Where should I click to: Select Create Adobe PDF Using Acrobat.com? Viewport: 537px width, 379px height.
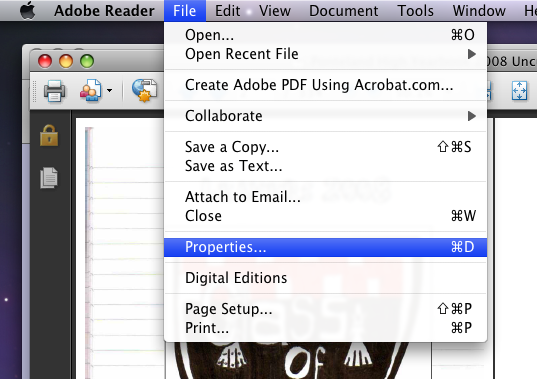325,85
